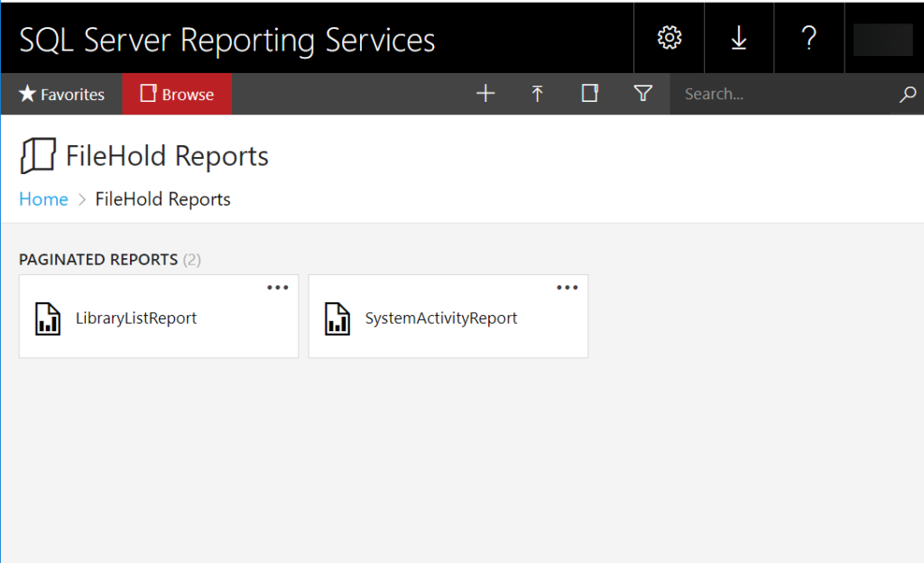Click the SystemActivityReport report icon
Viewport: 924px width, 563px height.
click(338, 318)
